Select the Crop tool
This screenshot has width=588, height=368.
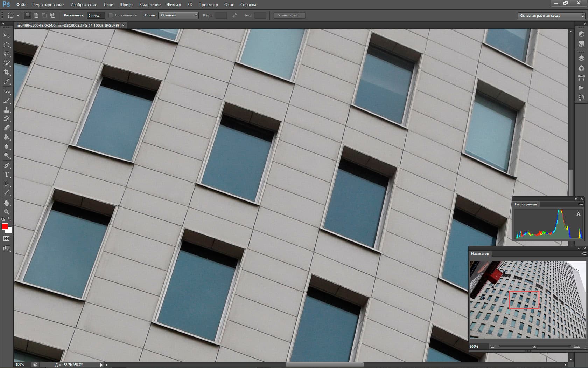(x=7, y=72)
